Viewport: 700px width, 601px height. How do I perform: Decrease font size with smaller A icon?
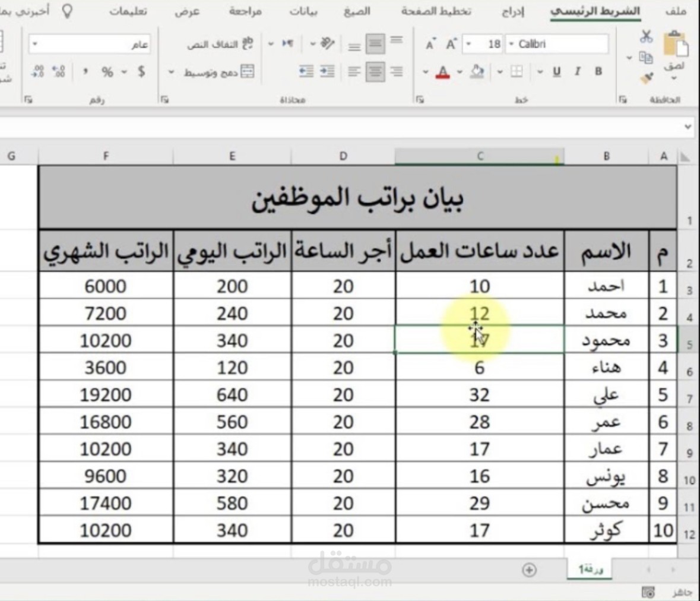pyautogui.click(x=430, y=44)
